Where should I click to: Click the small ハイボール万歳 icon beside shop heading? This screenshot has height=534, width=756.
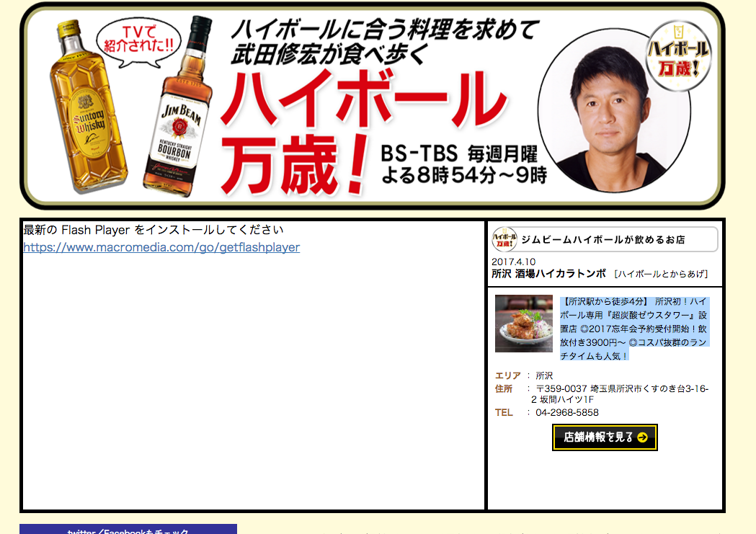point(504,239)
